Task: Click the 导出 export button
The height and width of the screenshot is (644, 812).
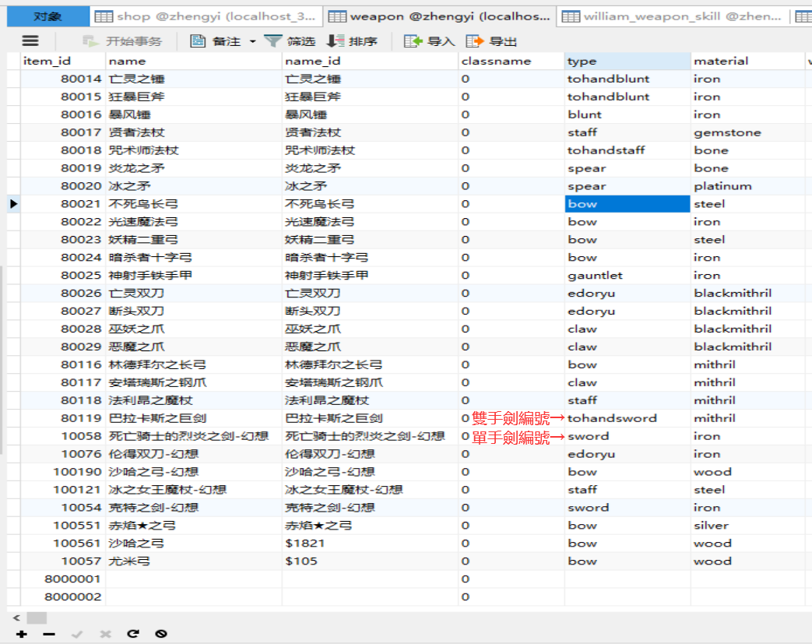Action: (x=491, y=41)
